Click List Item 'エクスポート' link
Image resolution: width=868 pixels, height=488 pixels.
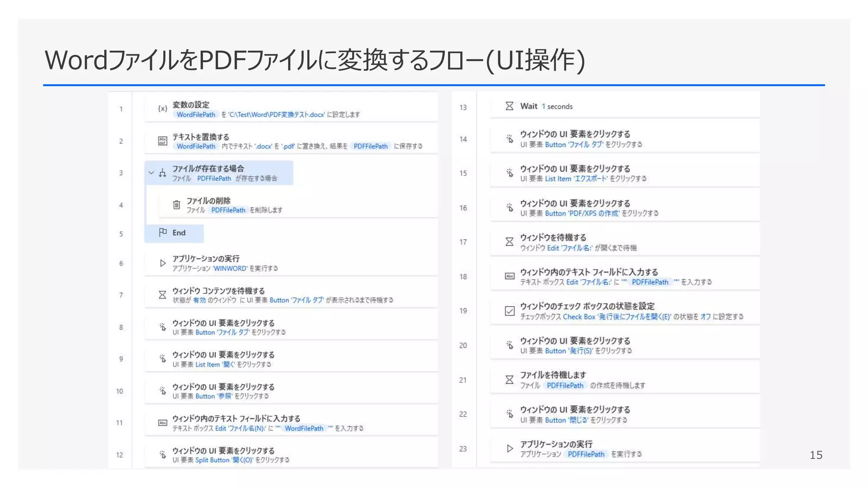[576, 179]
